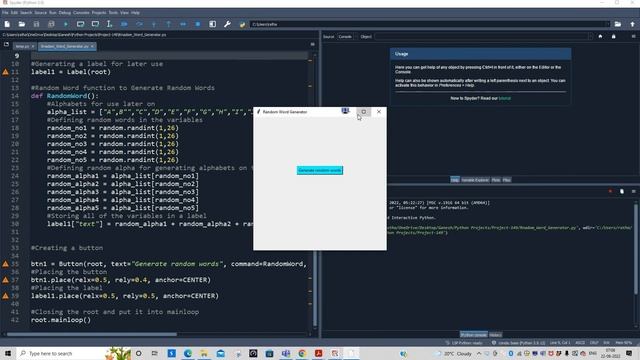Click the Save all files icon

[x=51, y=24]
